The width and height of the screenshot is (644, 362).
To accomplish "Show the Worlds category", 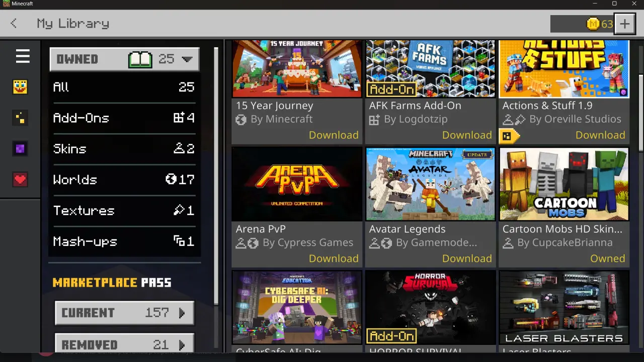I will 124,179.
